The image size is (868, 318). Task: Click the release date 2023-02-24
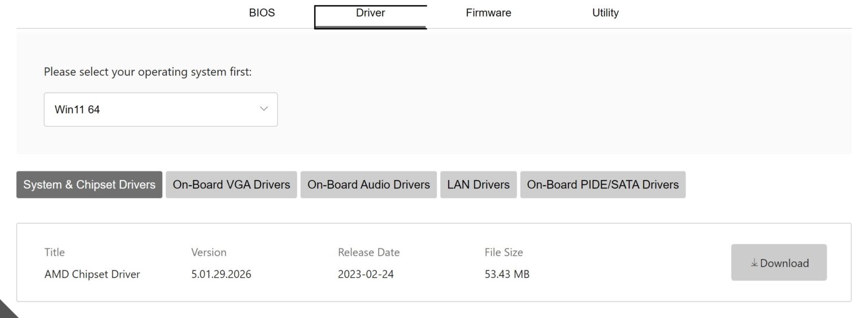coord(366,274)
